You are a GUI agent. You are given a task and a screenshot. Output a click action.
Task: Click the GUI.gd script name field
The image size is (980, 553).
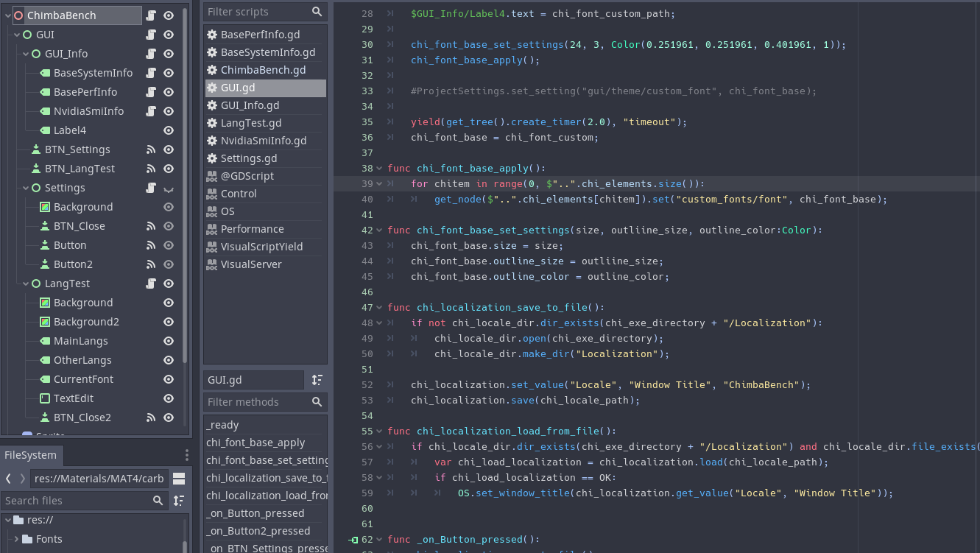click(x=253, y=380)
